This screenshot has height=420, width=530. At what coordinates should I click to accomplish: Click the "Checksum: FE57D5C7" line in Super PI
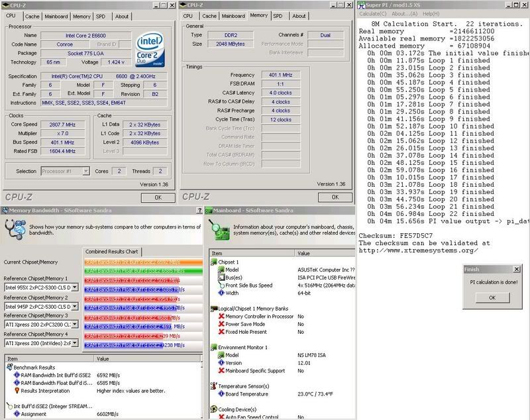tap(396, 236)
